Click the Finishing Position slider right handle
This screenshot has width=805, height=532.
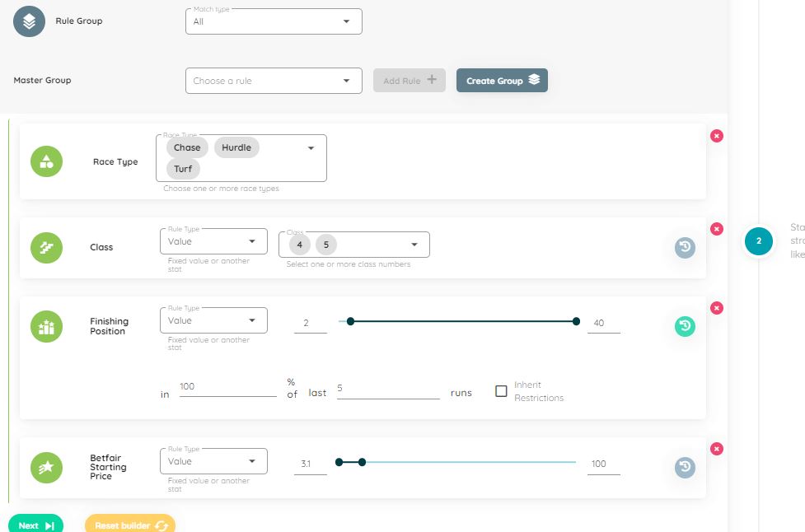(576, 322)
